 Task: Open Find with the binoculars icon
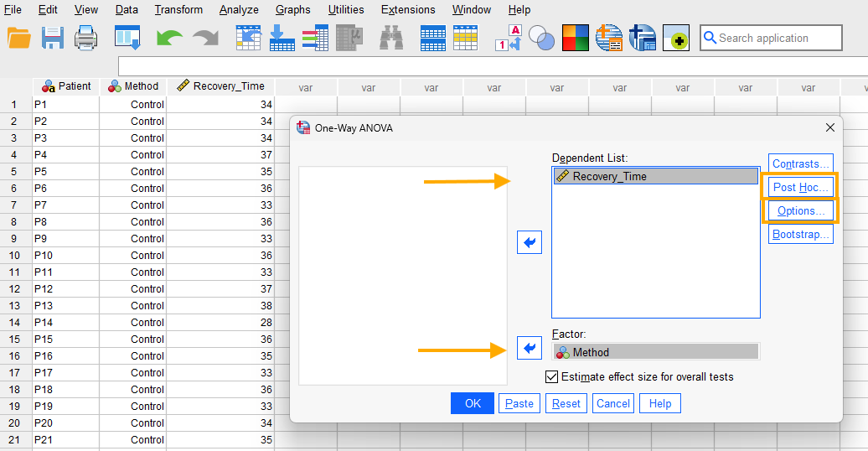(x=391, y=38)
